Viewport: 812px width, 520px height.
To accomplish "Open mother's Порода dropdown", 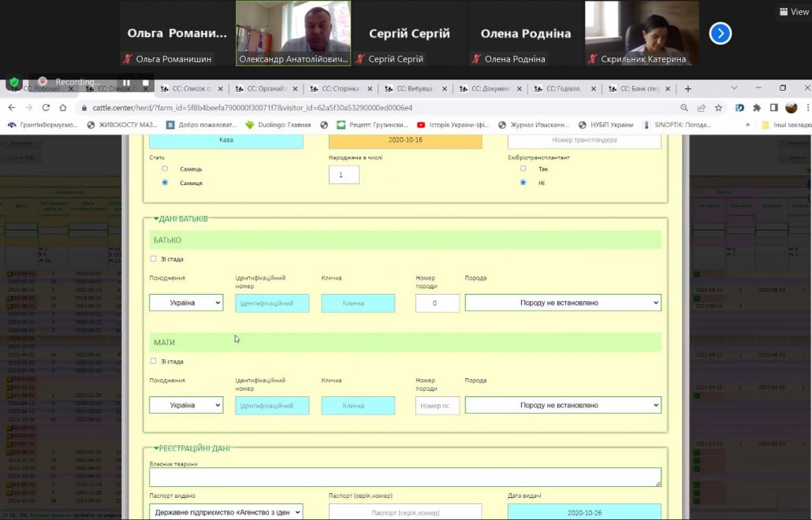I will pyautogui.click(x=563, y=406).
